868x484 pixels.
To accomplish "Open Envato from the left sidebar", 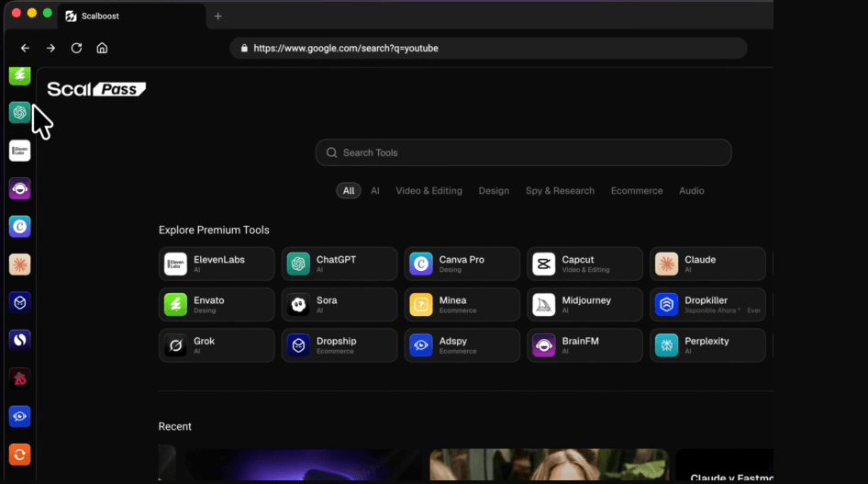I will point(20,75).
